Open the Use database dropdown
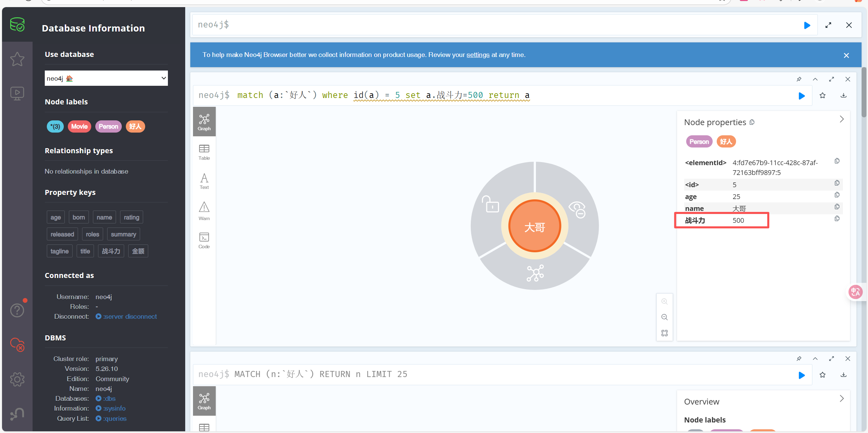The image size is (868, 433). pyautogui.click(x=106, y=78)
